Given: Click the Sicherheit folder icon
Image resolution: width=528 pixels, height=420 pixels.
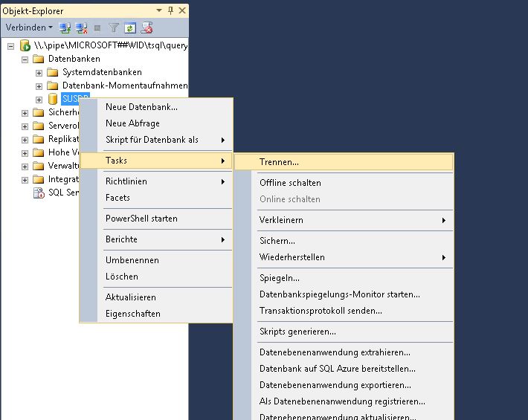Looking at the screenshot, I should coord(39,112).
